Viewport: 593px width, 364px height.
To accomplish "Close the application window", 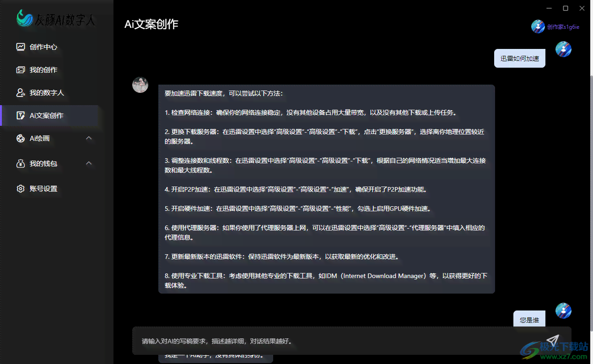I will 582,8.
